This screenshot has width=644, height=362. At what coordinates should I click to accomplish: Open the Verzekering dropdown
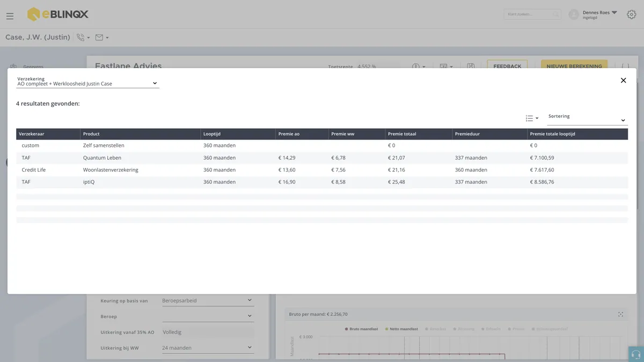(87, 82)
